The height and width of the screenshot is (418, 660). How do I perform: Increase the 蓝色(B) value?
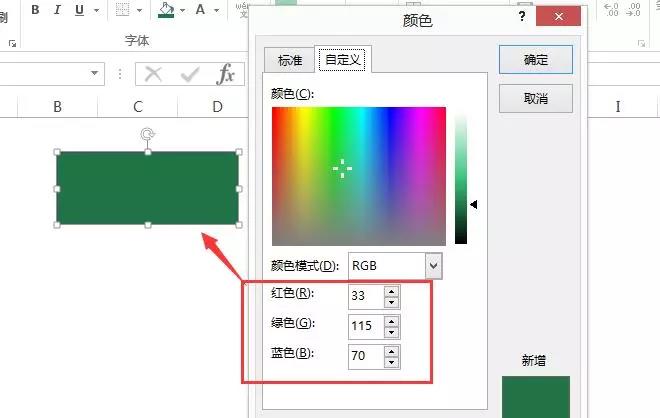[x=391, y=351]
